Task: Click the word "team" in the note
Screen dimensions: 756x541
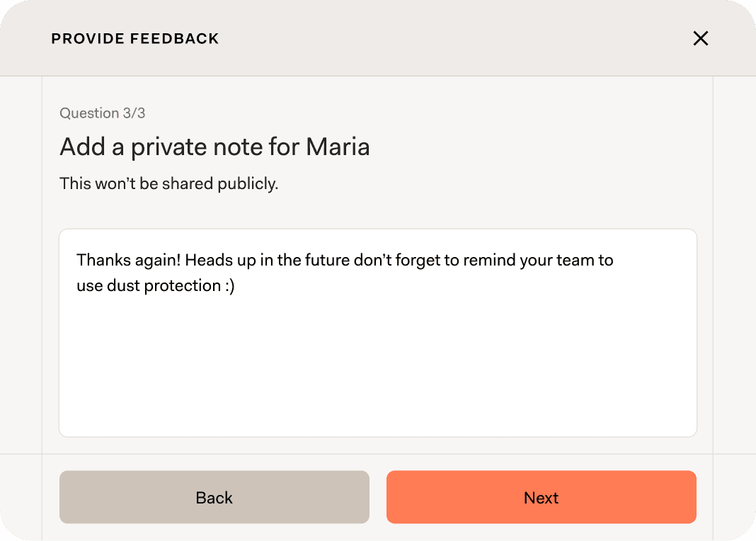Action: tap(576, 260)
